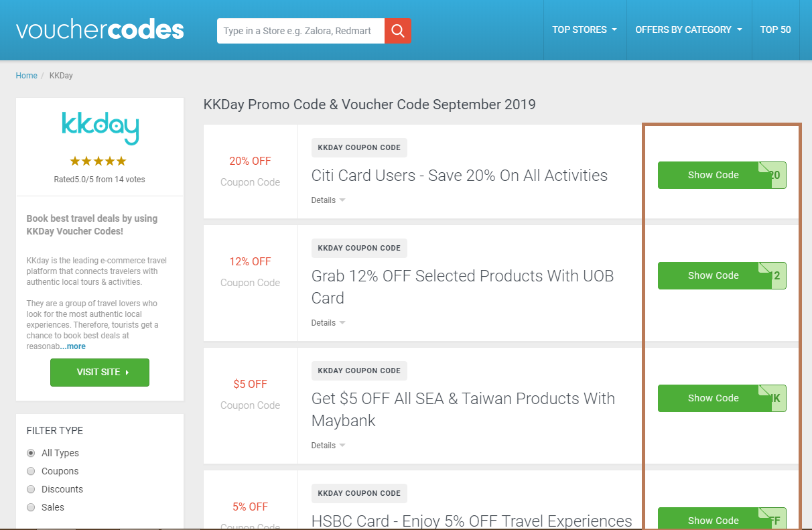Open Citi Card Users Save 20% title
The width and height of the screenshot is (812, 530).
[460, 176]
